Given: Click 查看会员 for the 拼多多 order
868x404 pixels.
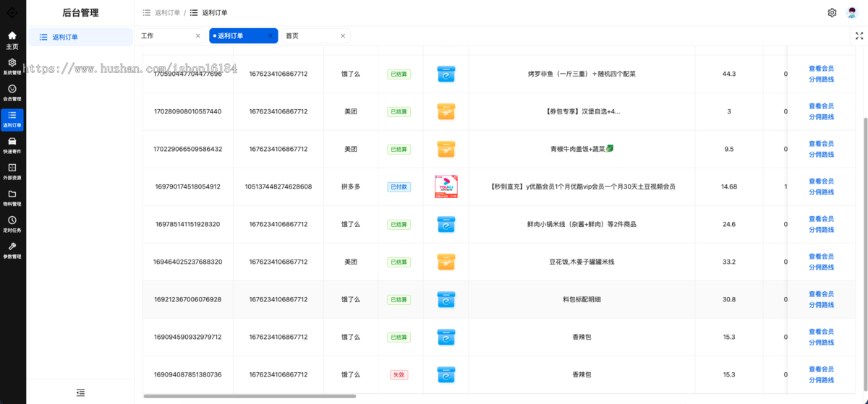Looking at the screenshot, I should (x=821, y=181).
